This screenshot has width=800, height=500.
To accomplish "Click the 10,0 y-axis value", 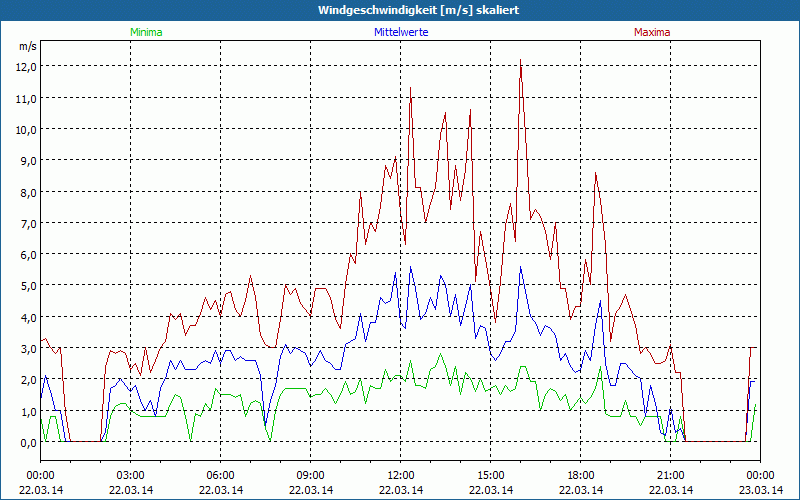I will (28, 130).
